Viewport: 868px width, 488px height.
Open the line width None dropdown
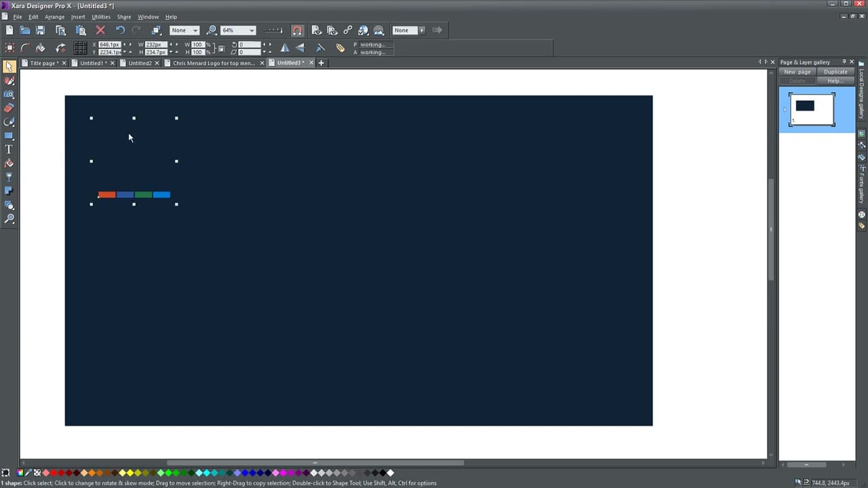click(195, 30)
